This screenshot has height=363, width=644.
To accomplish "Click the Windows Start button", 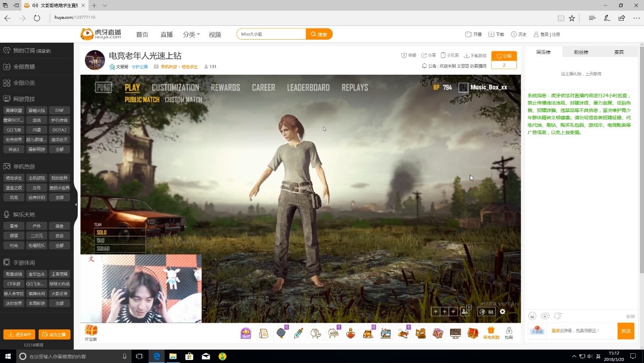I will pos(7,356).
